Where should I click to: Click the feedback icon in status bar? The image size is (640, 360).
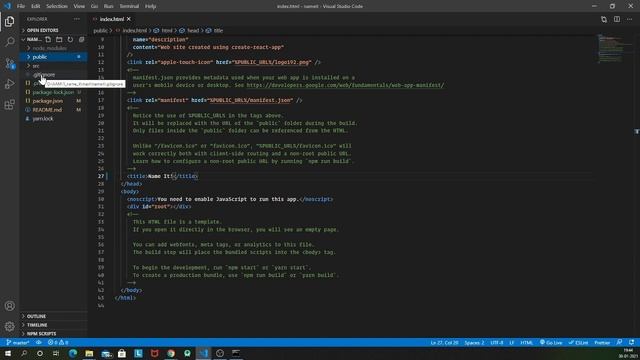tap(620, 342)
